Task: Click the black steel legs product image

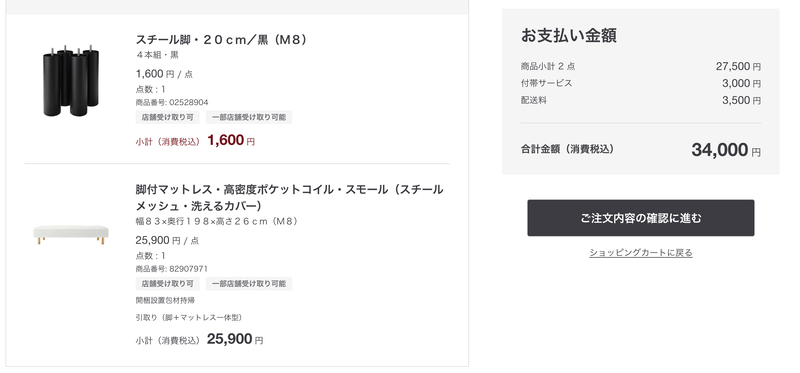Action: pyautogui.click(x=71, y=81)
